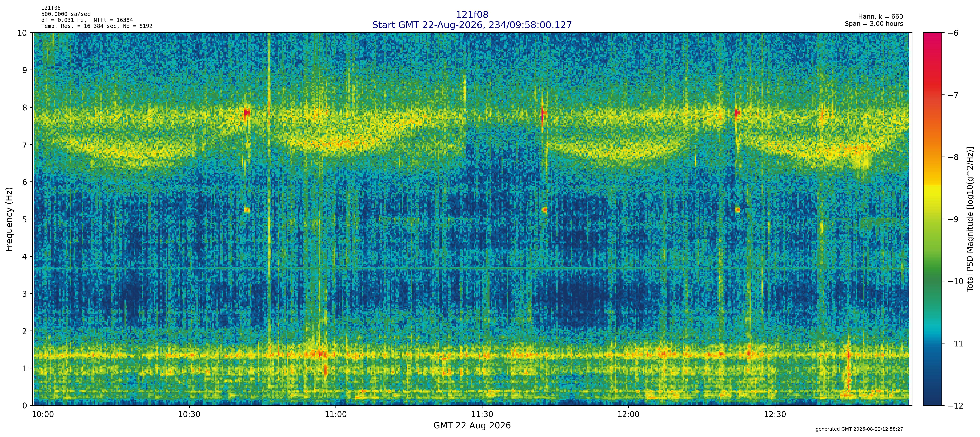Select the "500.0000 sa/sec" sample rate text
The width and height of the screenshot is (980, 437).
[66, 14]
